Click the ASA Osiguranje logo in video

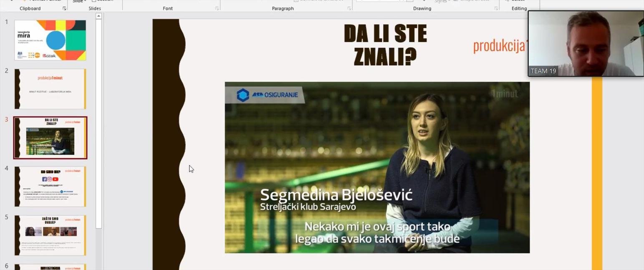[268, 95]
